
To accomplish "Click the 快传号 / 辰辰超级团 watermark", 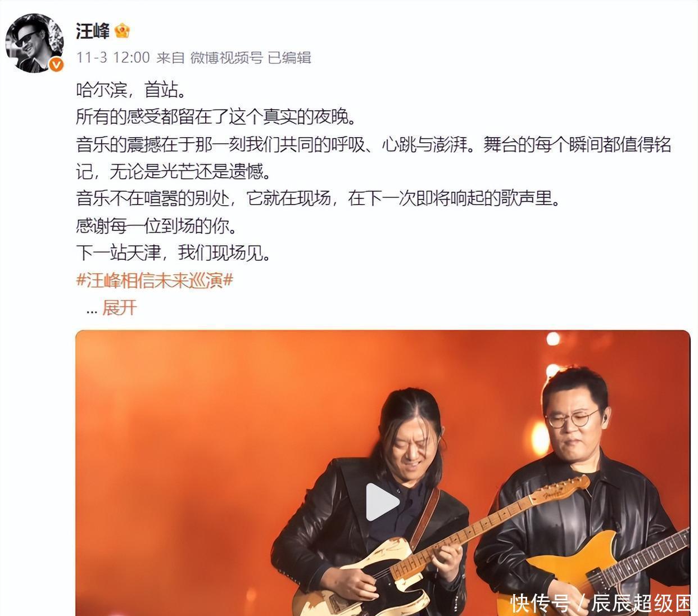I will pyautogui.click(x=600, y=603).
